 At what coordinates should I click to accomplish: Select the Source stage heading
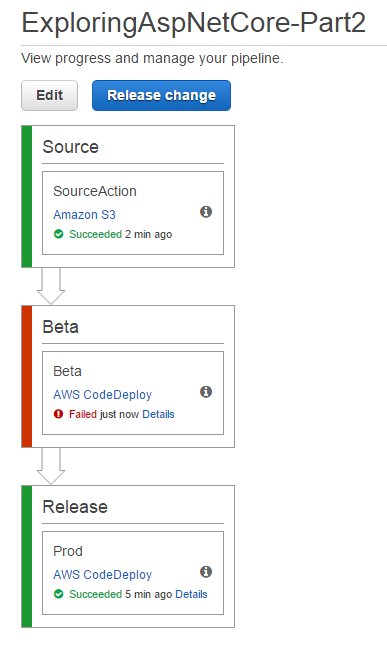pyautogui.click(x=71, y=147)
